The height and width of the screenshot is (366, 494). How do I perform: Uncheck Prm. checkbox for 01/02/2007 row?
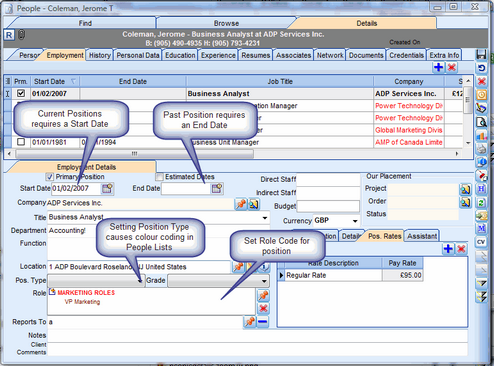tap(21, 93)
